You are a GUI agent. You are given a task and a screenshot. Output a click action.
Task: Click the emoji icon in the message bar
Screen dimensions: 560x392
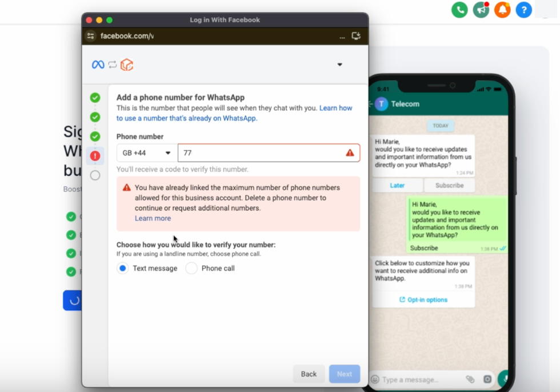coord(375,379)
